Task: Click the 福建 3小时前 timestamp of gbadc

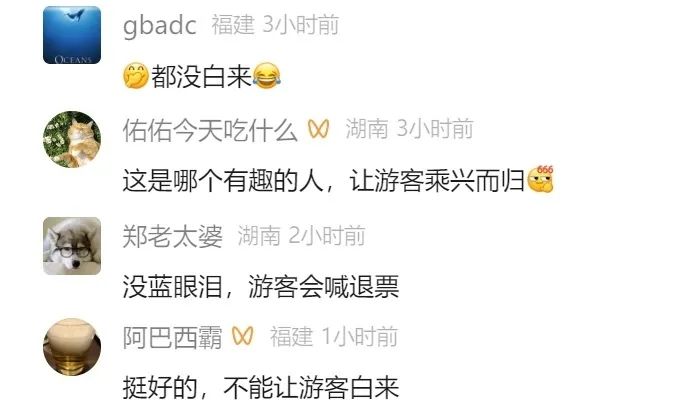Action: point(275,24)
